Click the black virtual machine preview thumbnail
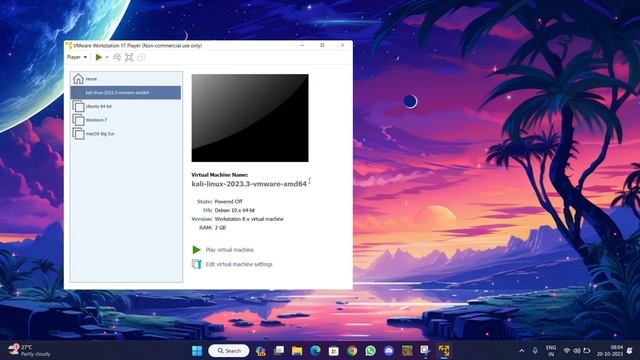Image resolution: width=640 pixels, height=360 pixels. [250, 118]
